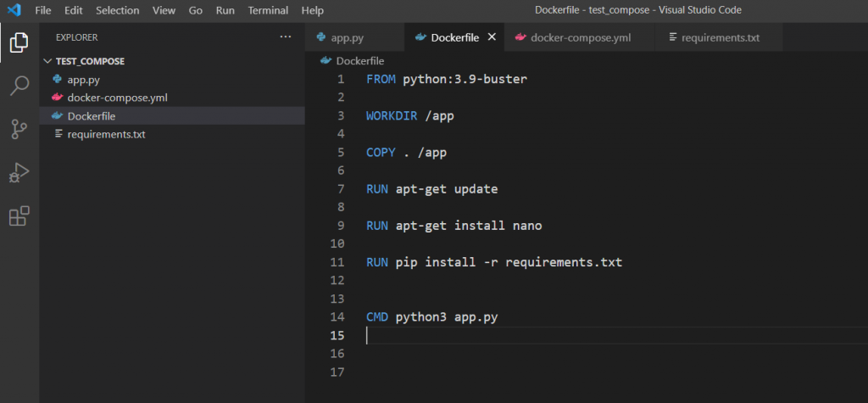The width and height of the screenshot is (868, 403).
Task: Click the whale icon on docker-compose.yml tab
Action: [x=520, y=37]
